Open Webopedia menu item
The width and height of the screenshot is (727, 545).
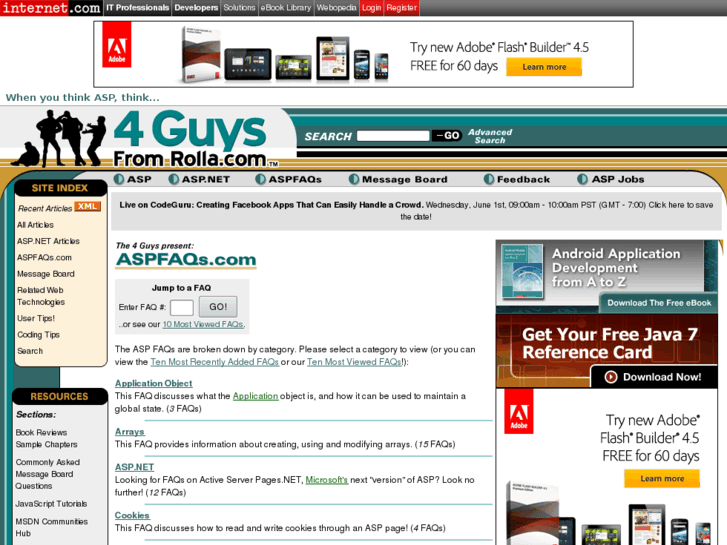[337, 8]
